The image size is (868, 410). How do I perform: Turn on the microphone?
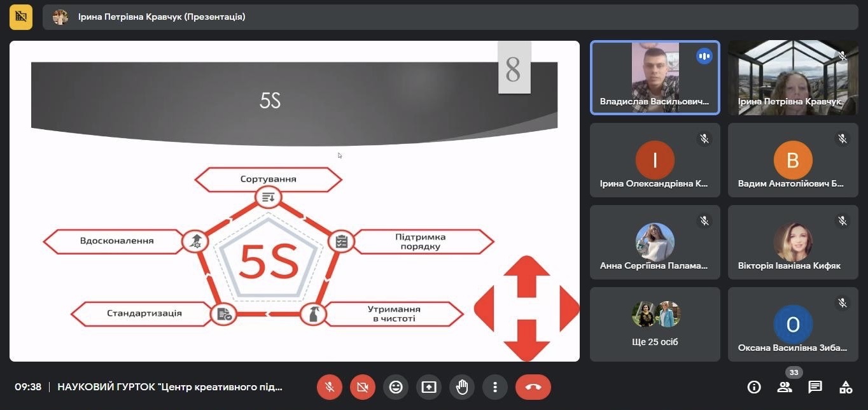click(330, 386)
